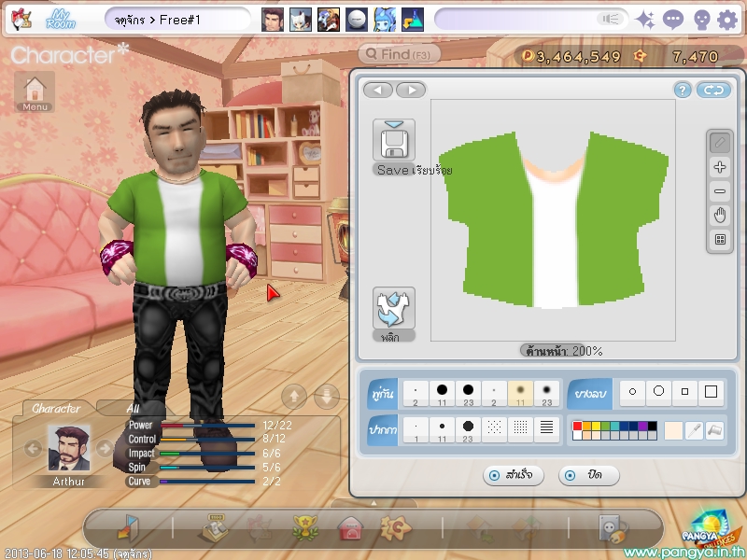Open the settings gear icon
This screenshot has height=560, width=747.
click(x=727, y=20)
